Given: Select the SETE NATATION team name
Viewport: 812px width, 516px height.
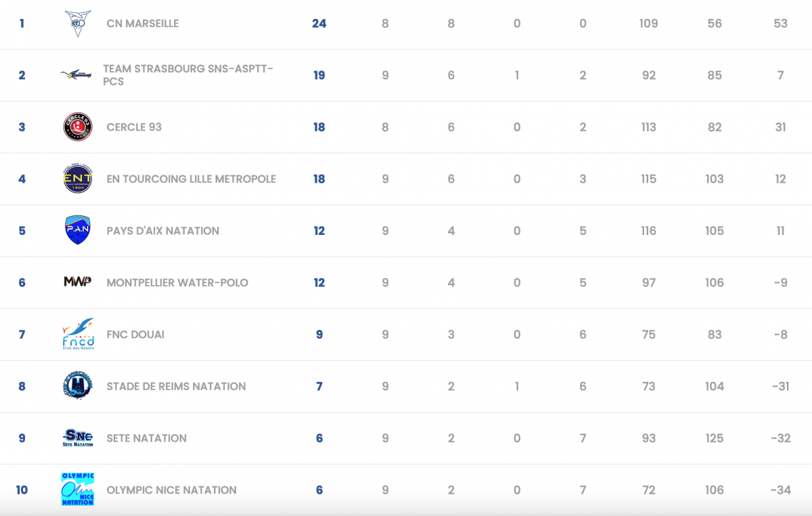Looking at the screenshot, I should pyautogui.click(x=147, y=438).
